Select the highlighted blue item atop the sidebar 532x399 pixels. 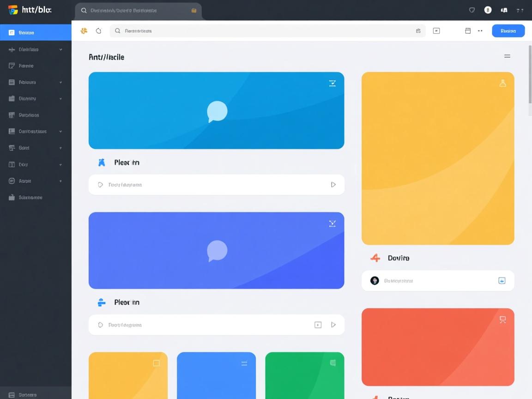[x=36, y=33]
